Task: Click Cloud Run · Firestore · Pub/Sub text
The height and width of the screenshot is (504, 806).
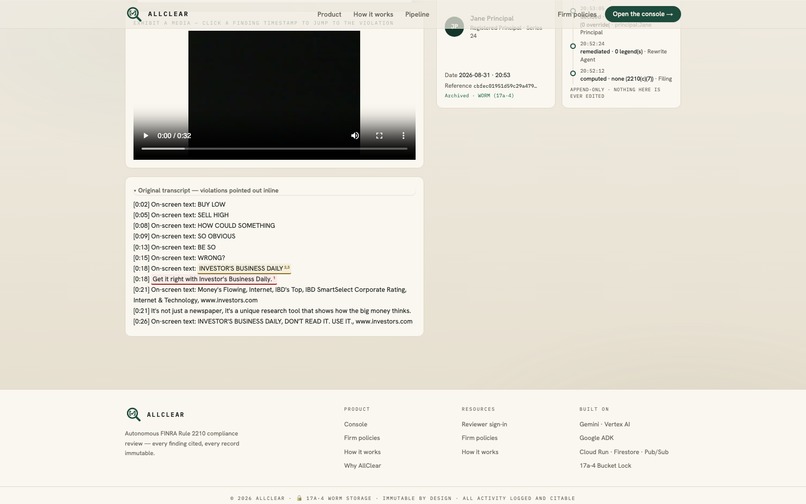Action: [x=624, y=452]
